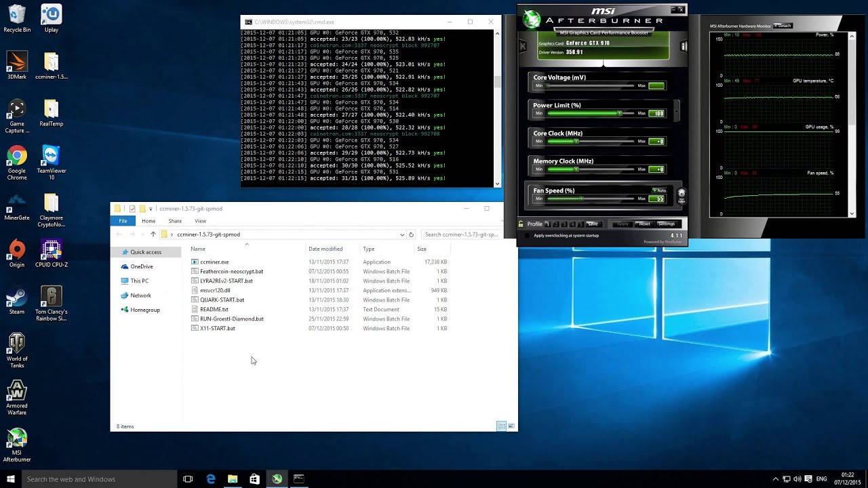This screenshot has width=868, height=488.
Task: Open MinerGate desktop shortcut
Action: coord(17,207)
